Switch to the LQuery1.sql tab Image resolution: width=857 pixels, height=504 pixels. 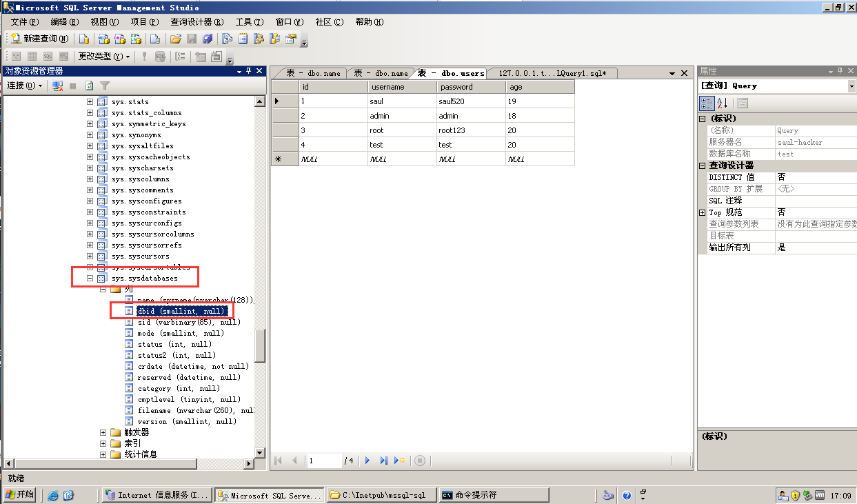coord(552,73)
